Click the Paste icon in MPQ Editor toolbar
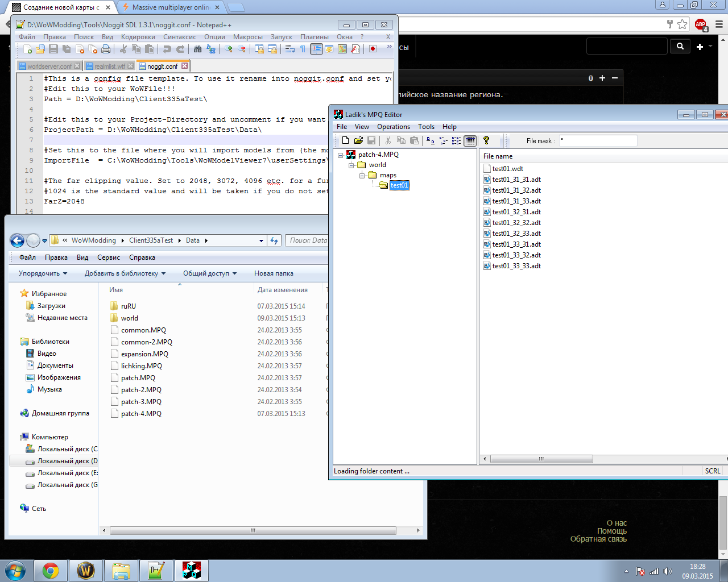This screenshot has height=582, width=728. (414, 140)
